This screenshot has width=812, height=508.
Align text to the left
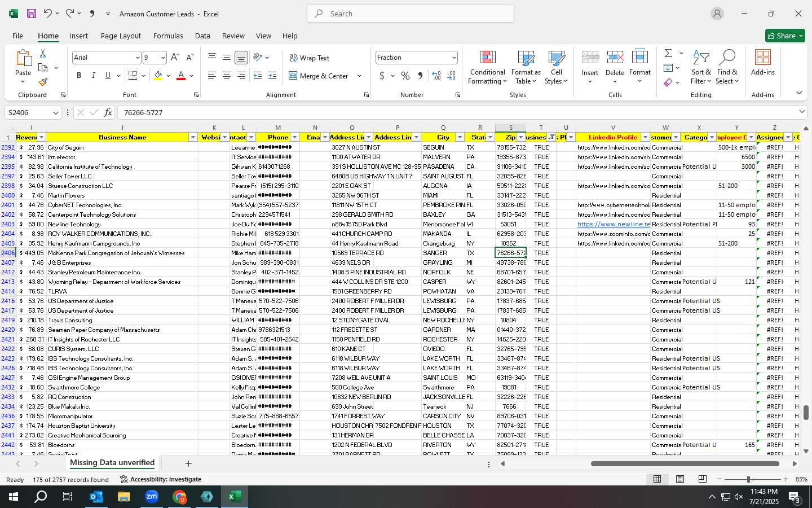click(x=212, y=76)
